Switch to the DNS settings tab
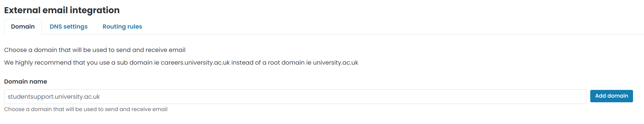 coord(69,27)
